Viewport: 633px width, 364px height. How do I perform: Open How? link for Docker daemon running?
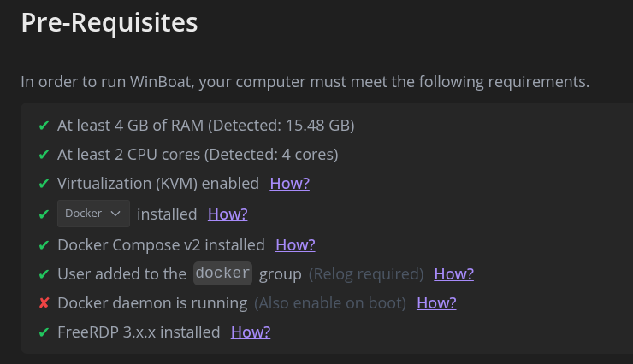pos(436,302)
